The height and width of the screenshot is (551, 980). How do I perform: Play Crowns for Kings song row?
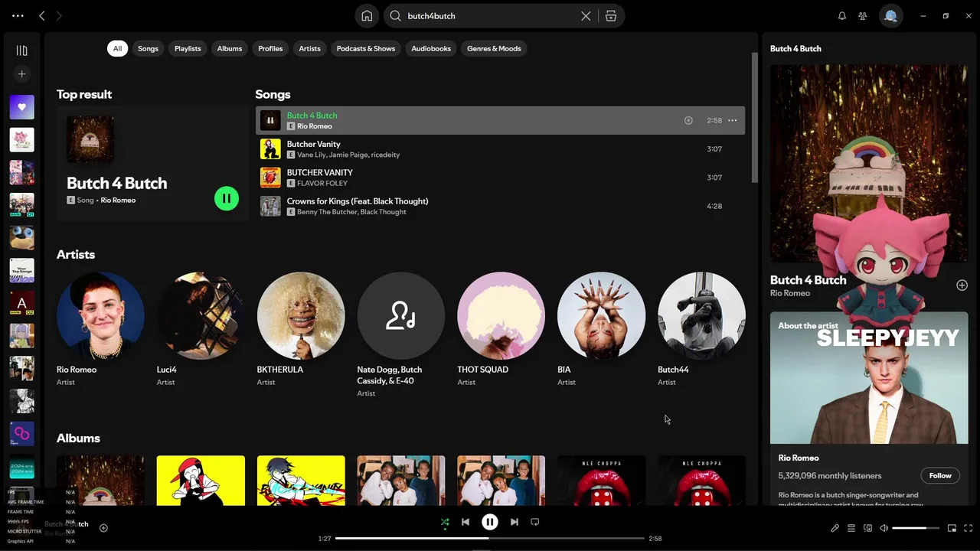point(500,206)
